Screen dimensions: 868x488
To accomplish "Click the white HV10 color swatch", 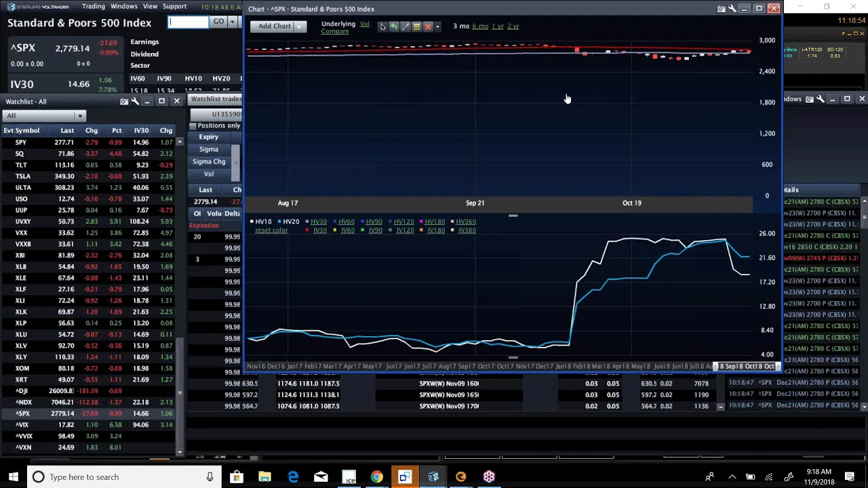I will (252, 222).
